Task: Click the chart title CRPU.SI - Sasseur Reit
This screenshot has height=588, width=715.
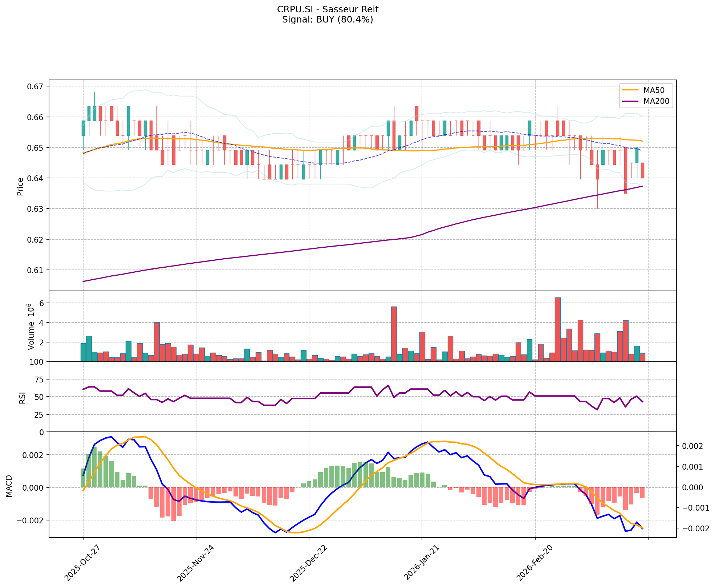Action: (328, 9)
